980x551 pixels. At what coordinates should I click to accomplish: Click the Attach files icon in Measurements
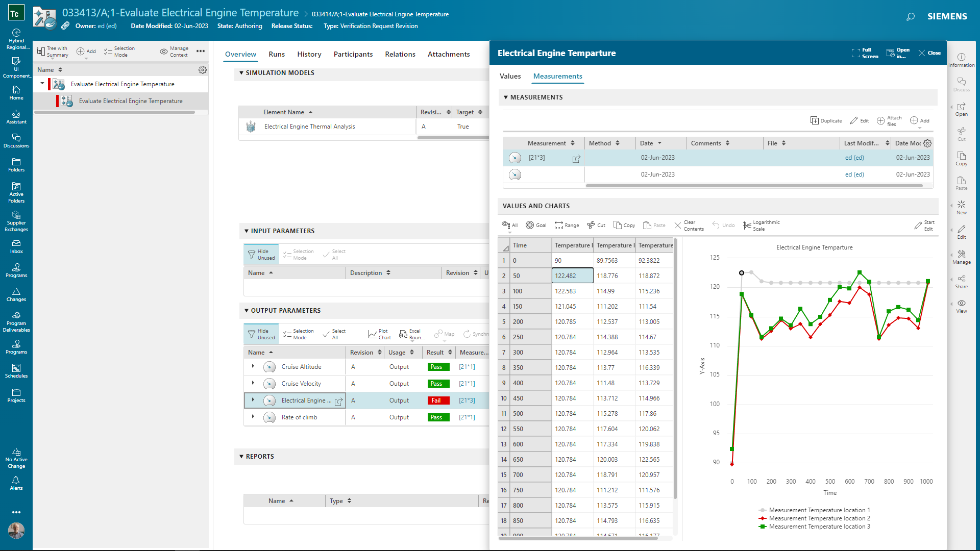click(x=889, y=120)
